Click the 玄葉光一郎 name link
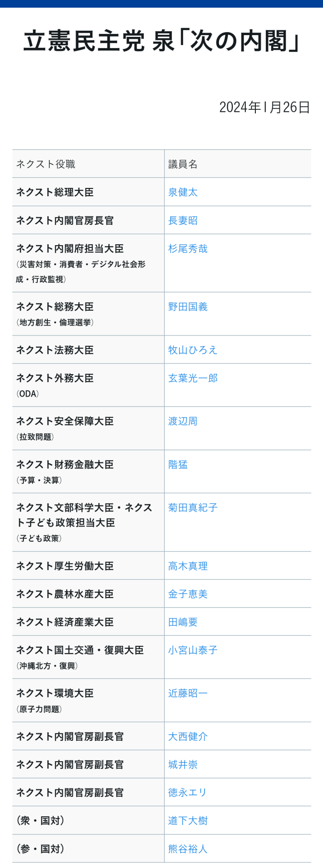Screen dimensions: 323x868 [192, 378]
